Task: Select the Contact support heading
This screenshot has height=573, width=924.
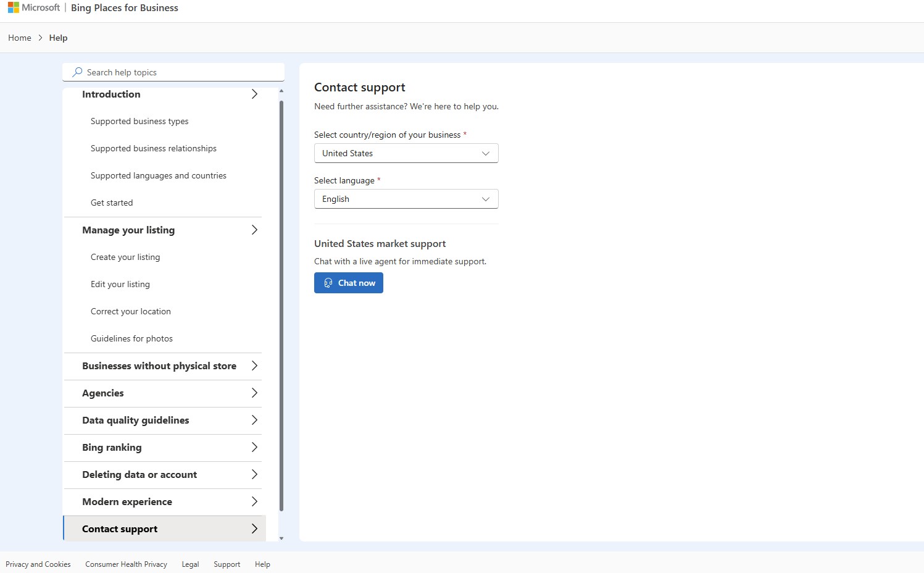Action: (x=120, y=529)
